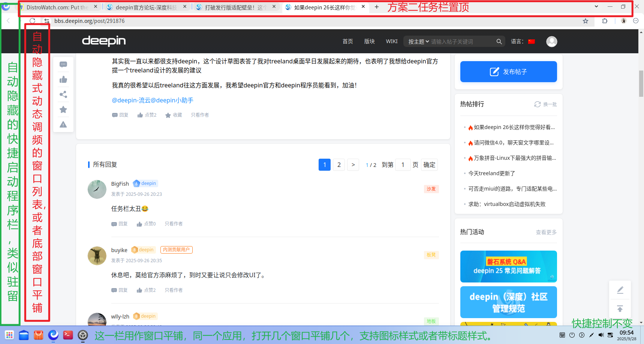This screenshot has width=644, height=344.
Task: Click the star favorite icon in sidebar
Action: point(63,110)
